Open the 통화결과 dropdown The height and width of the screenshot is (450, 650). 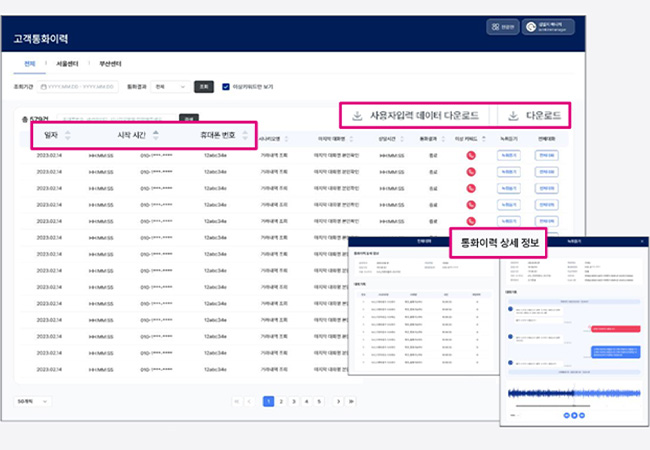(169, 87)
